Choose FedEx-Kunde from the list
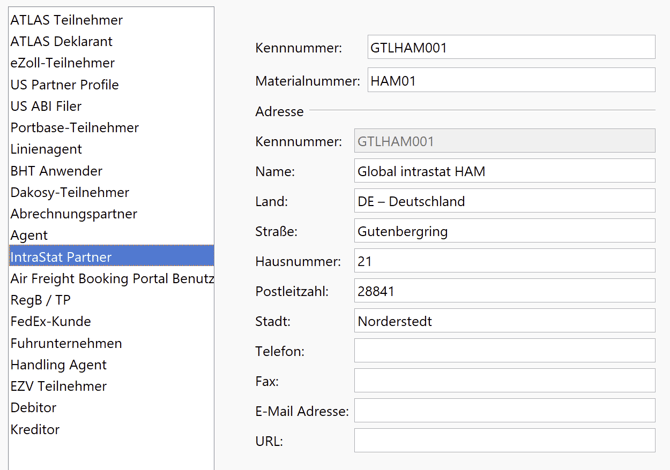 tap(50, 322)
